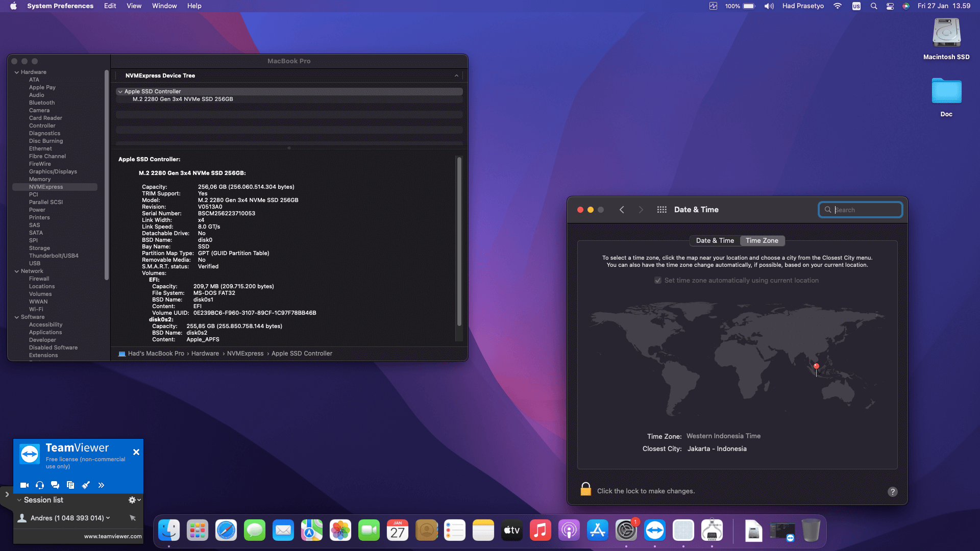
Task: Collapse the Apple SSD Controller row
Action: point(120,92)
